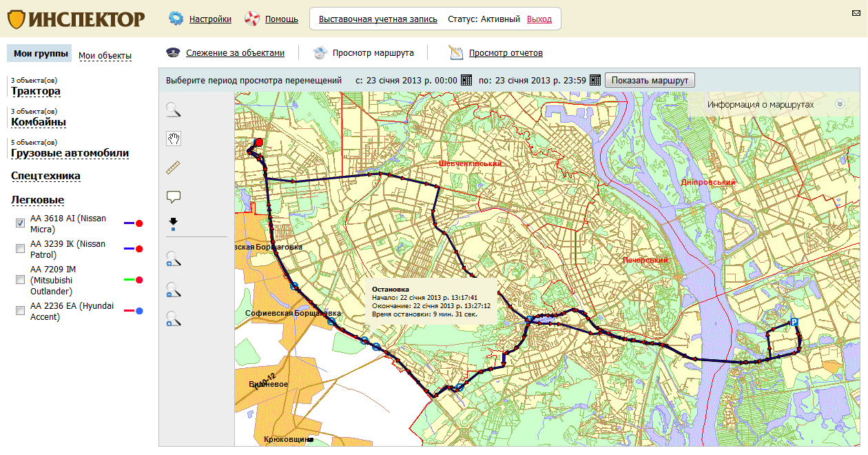The height and width of the screenshot is (455, 868).
Task: Click AA 2236 EA (Hyundai Accent) label
Action: click(x=72, y=311)
